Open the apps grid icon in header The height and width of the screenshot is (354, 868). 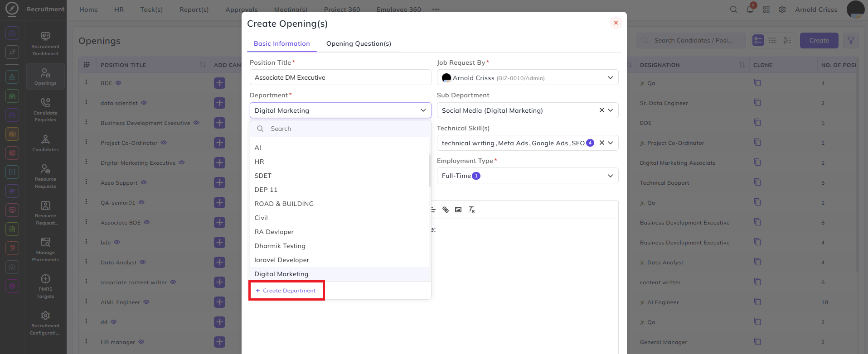coord(766,10)
